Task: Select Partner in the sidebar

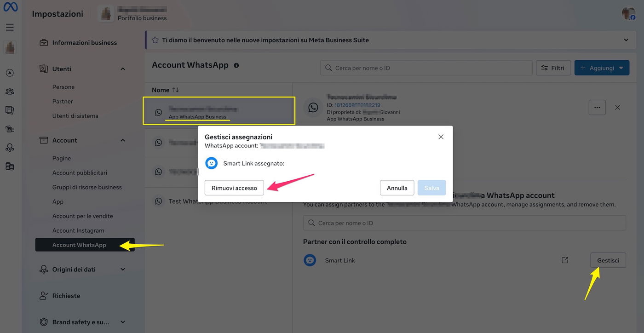Action: [63, 101]
